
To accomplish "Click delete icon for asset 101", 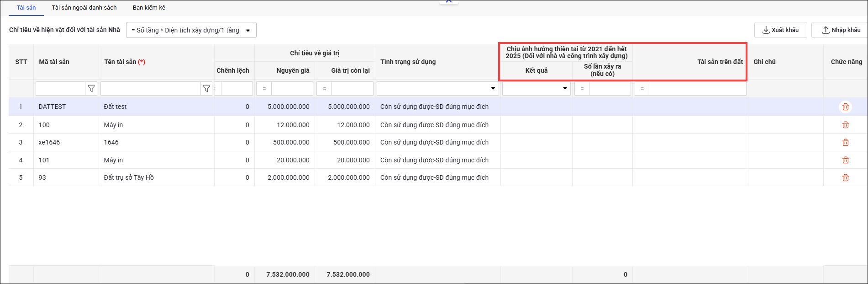I will (x=845, y=160).
